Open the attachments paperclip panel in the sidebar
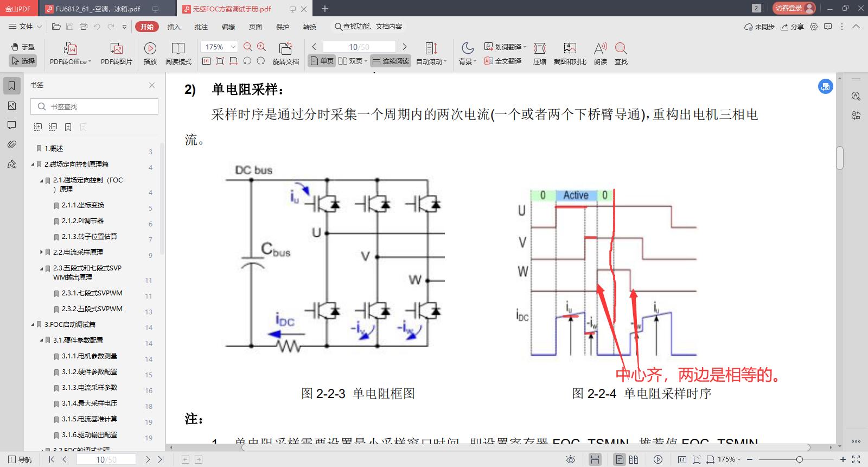 coord(11,144)
